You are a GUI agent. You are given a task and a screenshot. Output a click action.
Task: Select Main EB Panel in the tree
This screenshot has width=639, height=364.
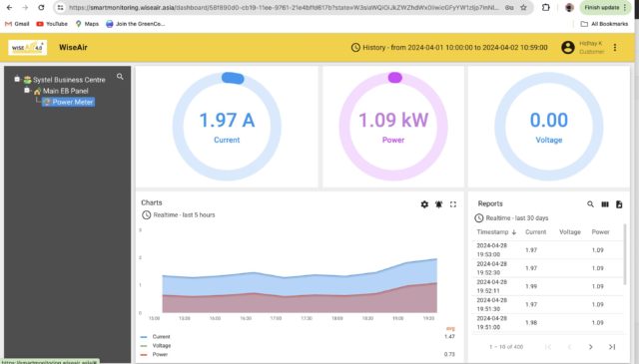(66, 91)
